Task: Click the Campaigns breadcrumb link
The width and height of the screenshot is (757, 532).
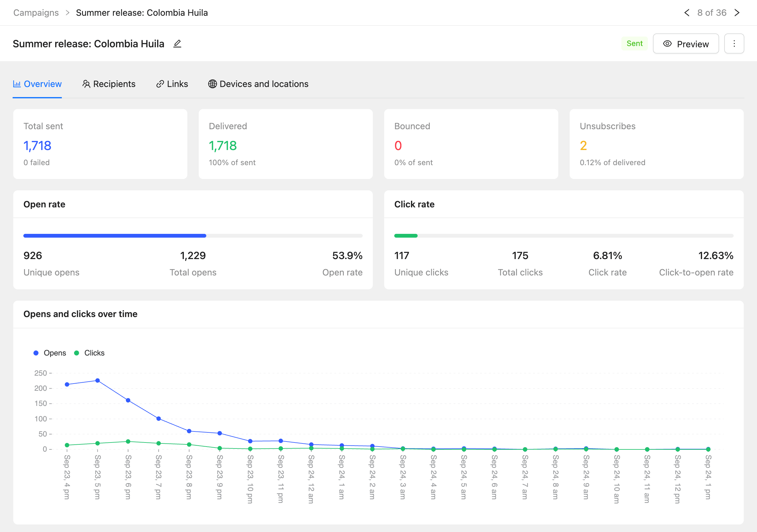Action: click(36, 13)
